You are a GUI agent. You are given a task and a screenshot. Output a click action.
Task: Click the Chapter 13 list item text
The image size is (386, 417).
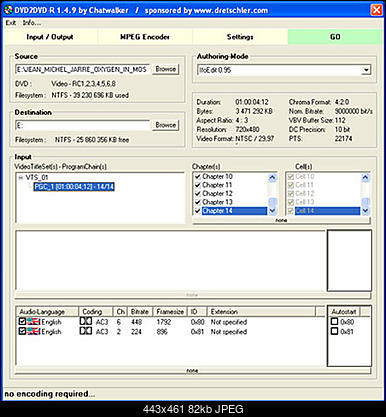point(217,202)
